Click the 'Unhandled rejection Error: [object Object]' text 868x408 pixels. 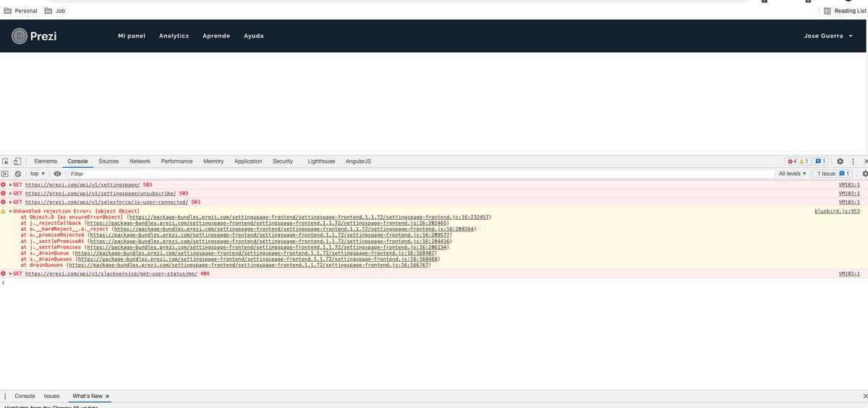click(77, 211)
